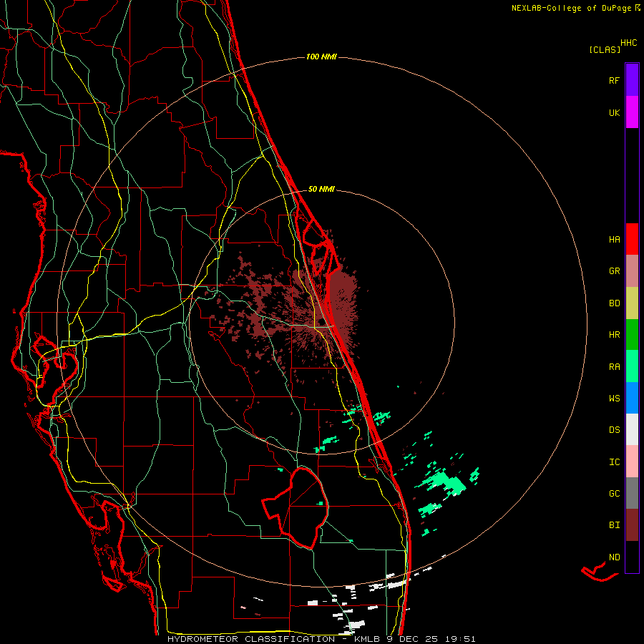Click the BI brown legend swatch
Image resolution: width=644 pixels, height=644 pixels.
pyautogui.click(x=632, y=525)
